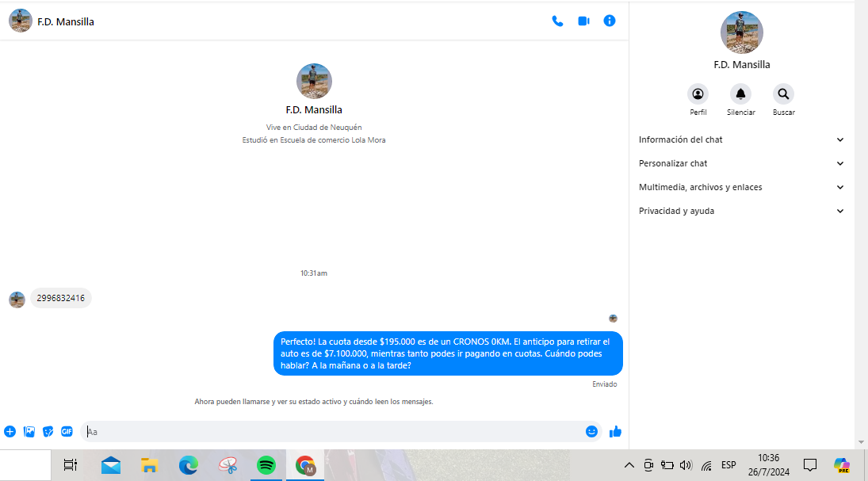
Task: Open Spotify from the taskbar
Action: point(266,465)
